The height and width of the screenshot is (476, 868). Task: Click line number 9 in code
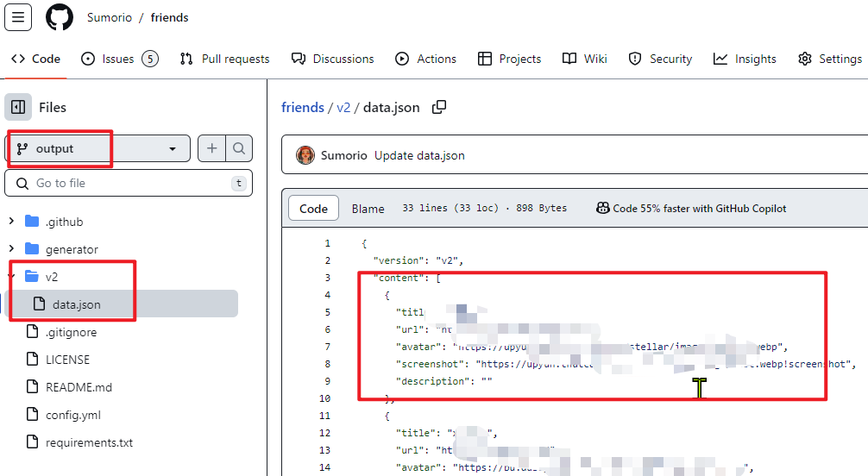[327, 381]
